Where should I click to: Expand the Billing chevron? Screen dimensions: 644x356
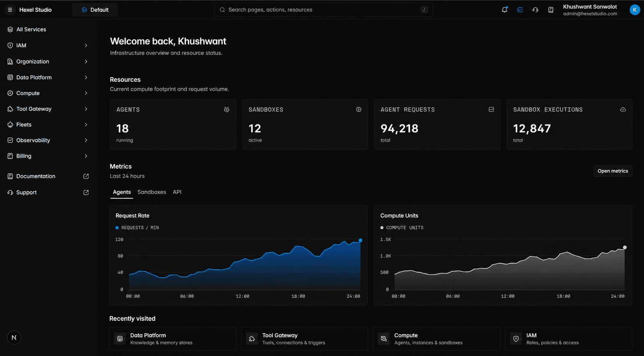[x=86, y=156]
